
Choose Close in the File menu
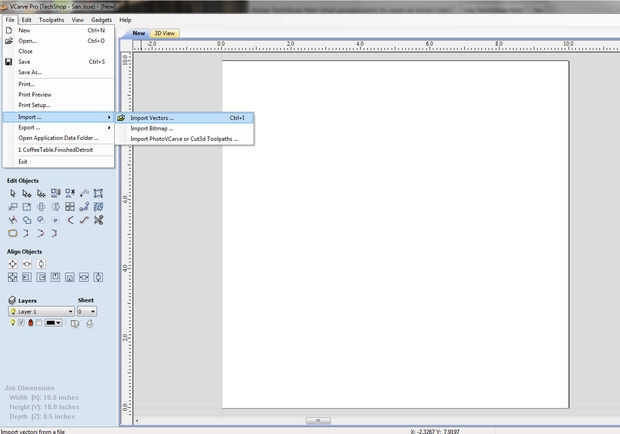coord(59,51)
